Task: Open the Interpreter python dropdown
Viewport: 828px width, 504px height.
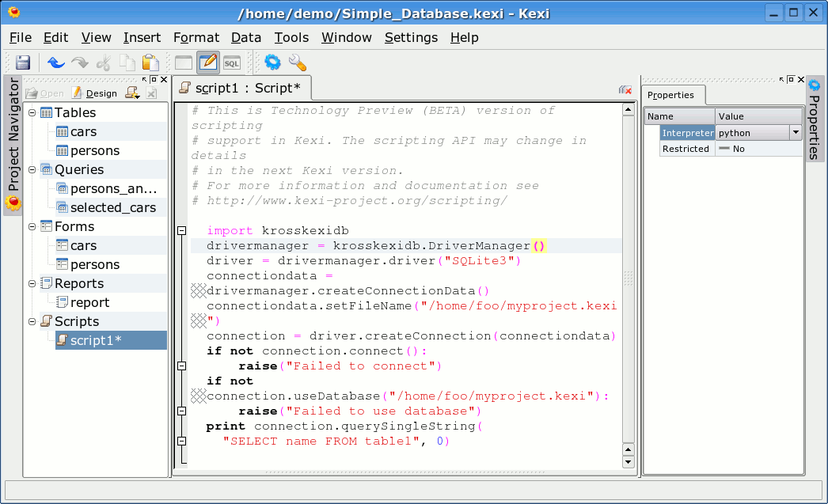Action: 796,133
